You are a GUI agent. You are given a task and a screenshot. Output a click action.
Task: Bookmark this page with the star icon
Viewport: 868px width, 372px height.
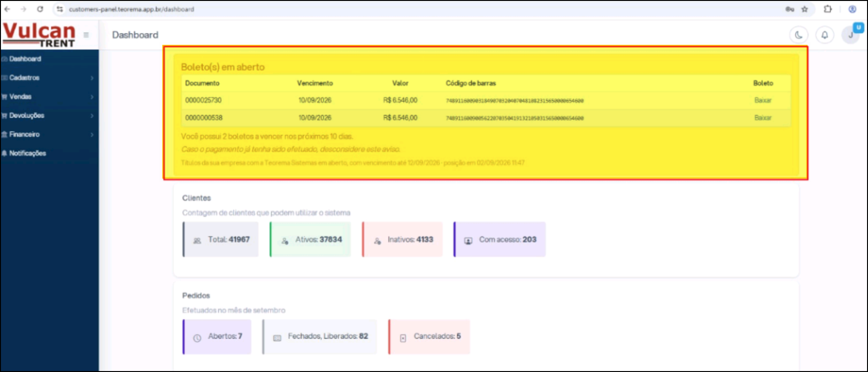pyautogui.click(x=804, y=9)
